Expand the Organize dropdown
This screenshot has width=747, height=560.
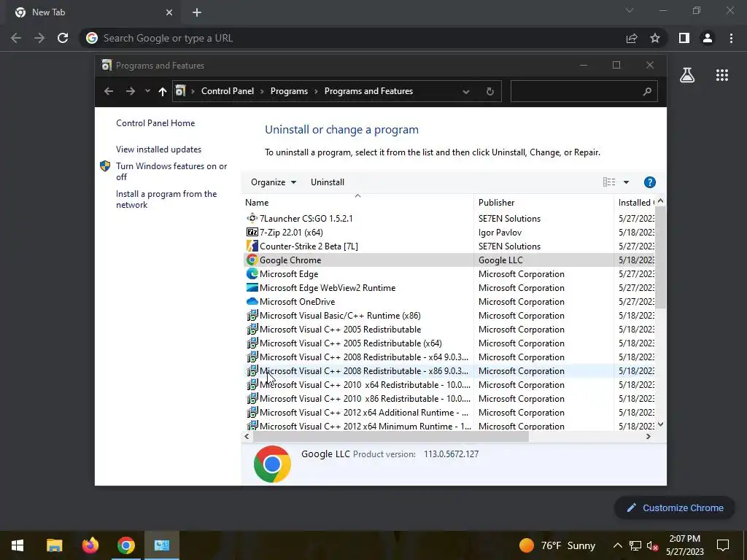click(x=274, y=182)
